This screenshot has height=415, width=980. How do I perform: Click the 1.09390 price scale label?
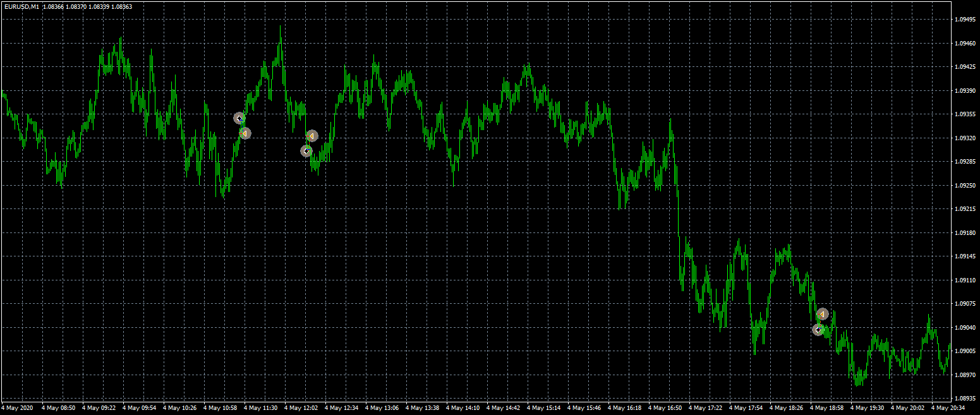coord(967,90)
